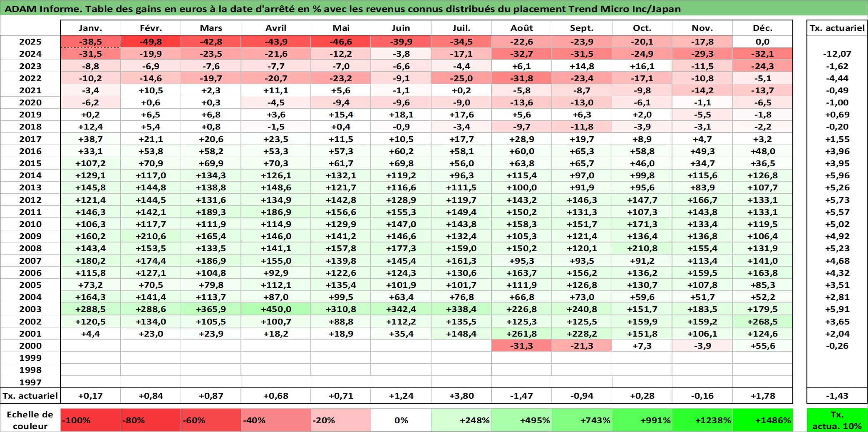The width and height of the screenshot is (868, 432).
Task: Select the cell showing +163,8
Action: (763, 273)
